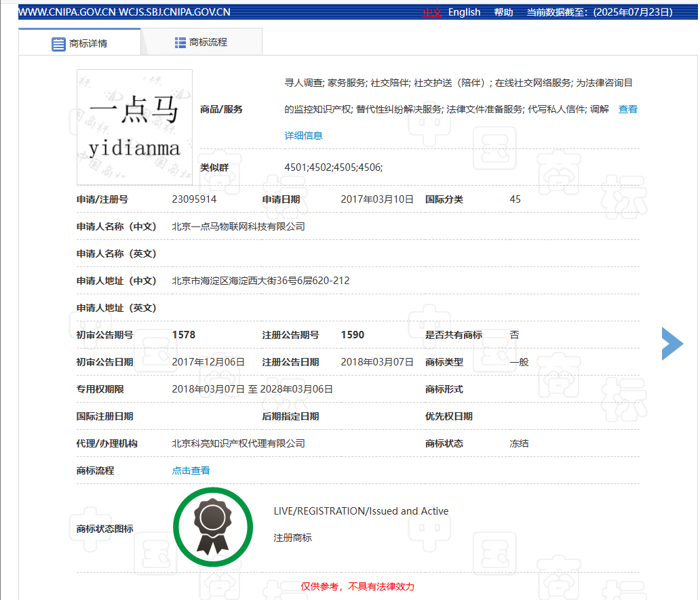Open the 帮助 help link

[x=503, y=12]
